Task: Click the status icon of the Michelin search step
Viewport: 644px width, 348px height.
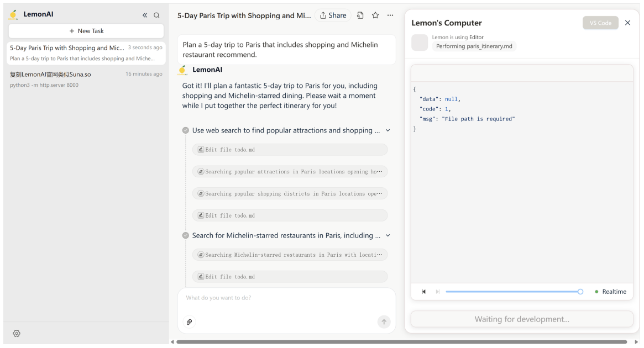Action: tap(186, 235)
